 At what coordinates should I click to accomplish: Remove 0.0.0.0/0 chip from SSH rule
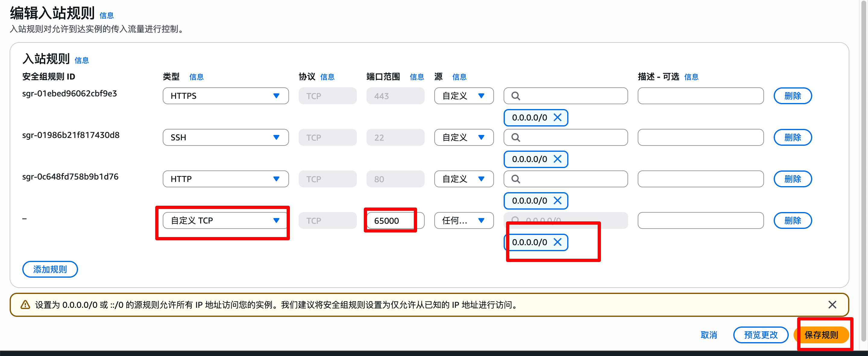click(557, 159)
